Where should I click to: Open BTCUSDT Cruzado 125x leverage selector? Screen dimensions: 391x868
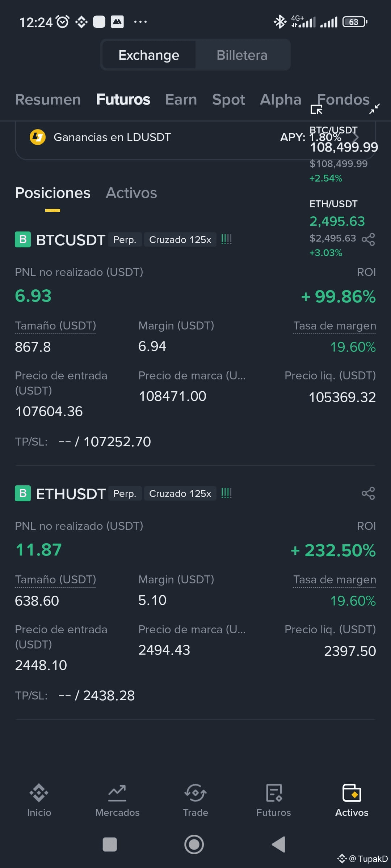pyautogui.click(x=180, y=239)
